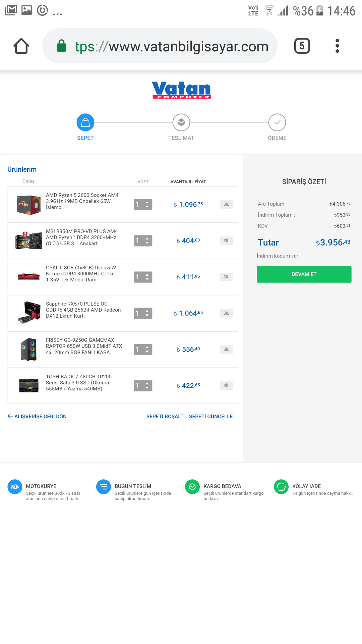Select the TESLİMAT step icon
Viewport: 362px width, 644px height.
pos(181,122)
